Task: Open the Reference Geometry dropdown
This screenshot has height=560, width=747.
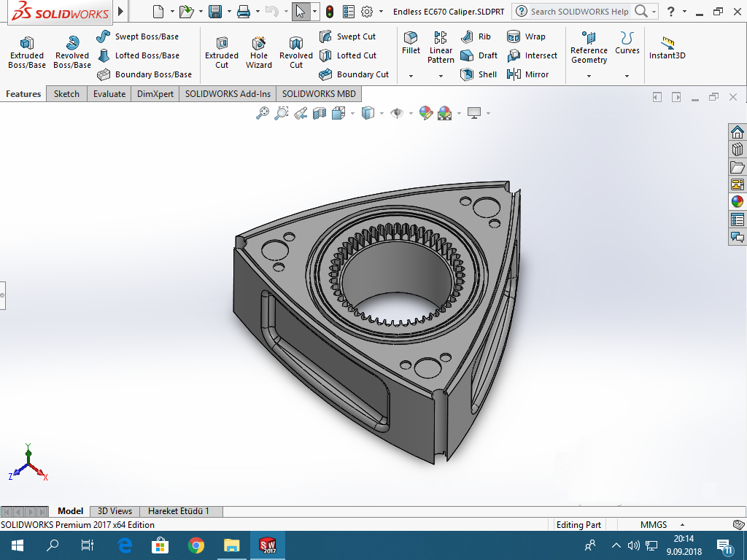Action: (x=589, y=76)
